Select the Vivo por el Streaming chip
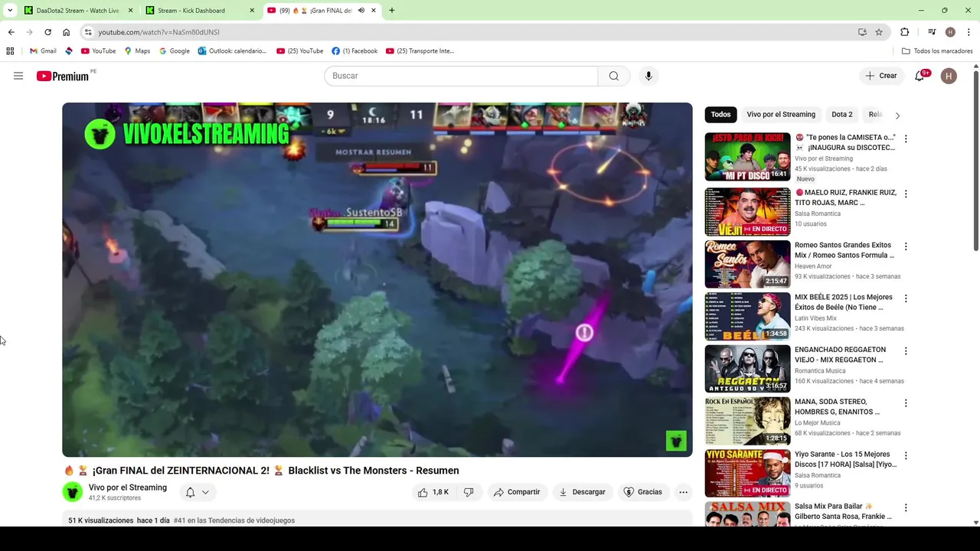980x551 pixels. point(781,115)
